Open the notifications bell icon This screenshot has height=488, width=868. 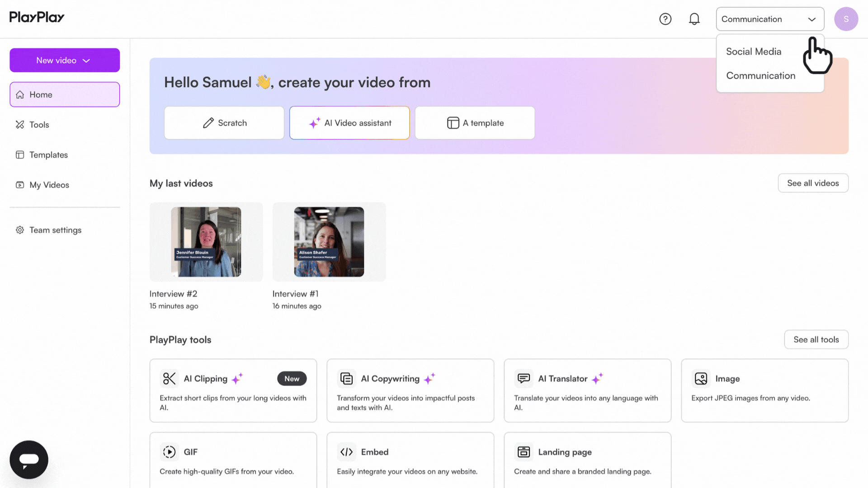(x=694, y=19)
